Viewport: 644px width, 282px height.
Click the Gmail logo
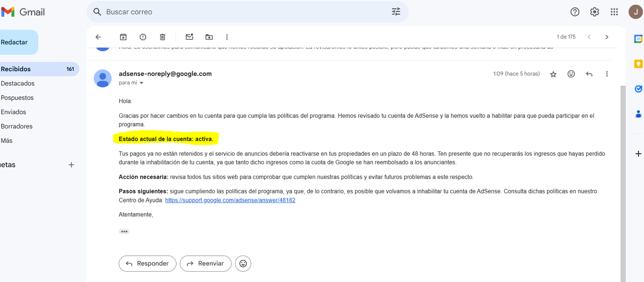tap(23, 12)
